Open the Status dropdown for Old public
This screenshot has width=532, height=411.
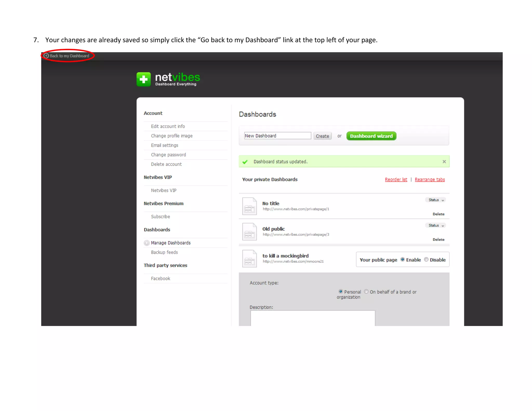(436, 225)
